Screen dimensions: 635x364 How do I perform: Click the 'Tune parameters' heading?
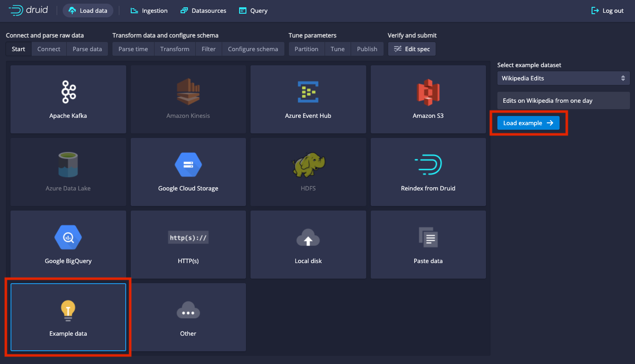312,35
